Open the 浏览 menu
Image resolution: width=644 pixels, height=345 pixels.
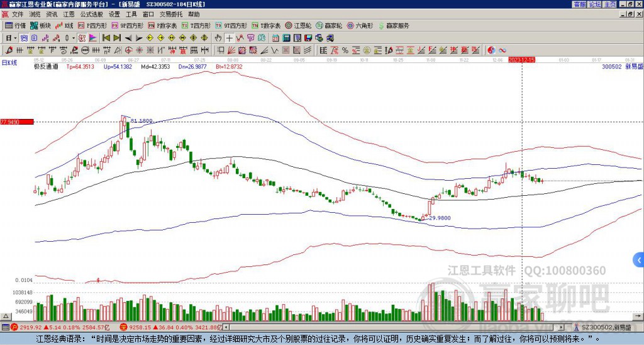point(35,14)
